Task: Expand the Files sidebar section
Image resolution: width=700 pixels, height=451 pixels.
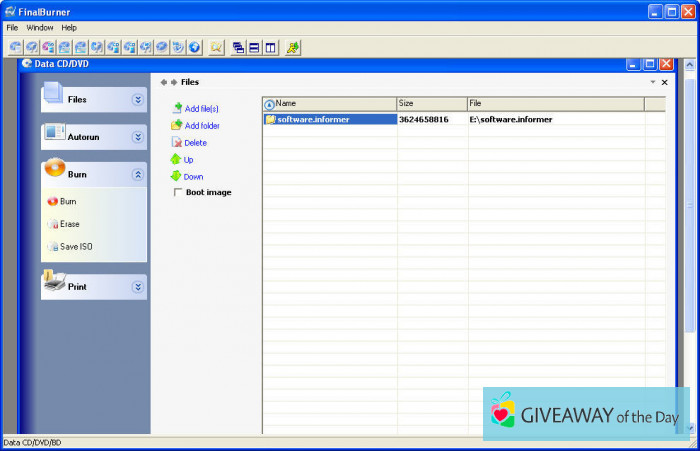Action: [x=138, y=99]
